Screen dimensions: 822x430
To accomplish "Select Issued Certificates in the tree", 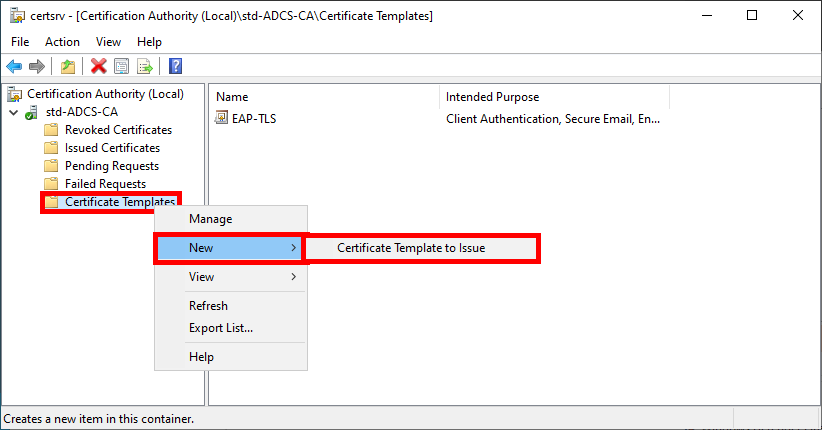I will [112, 148].
